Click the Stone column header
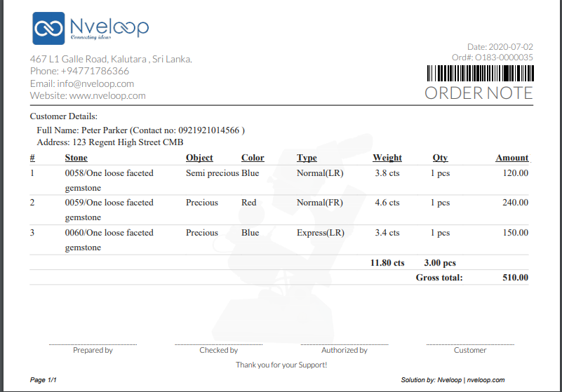The image size is (562, 392). (76, 158)
